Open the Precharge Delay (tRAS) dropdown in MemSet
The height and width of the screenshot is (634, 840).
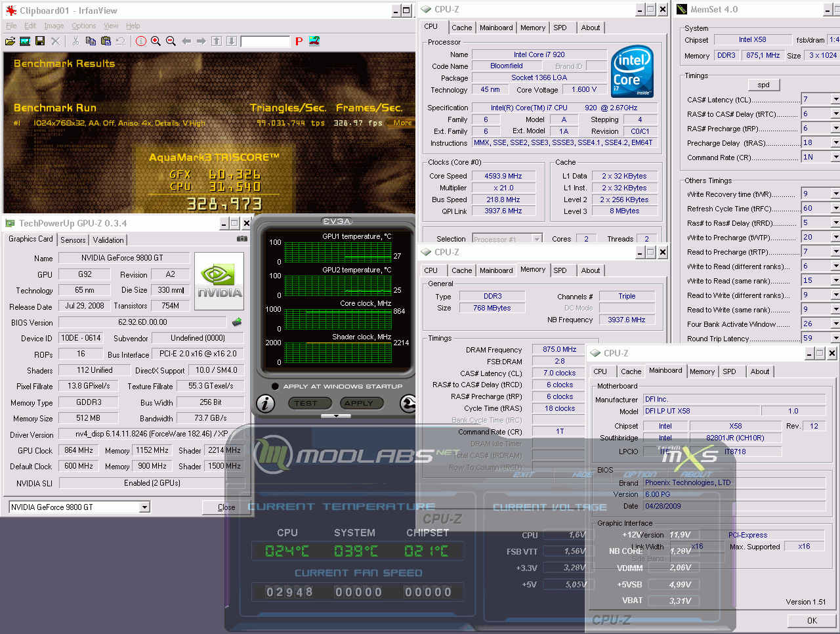pos(835,143)
